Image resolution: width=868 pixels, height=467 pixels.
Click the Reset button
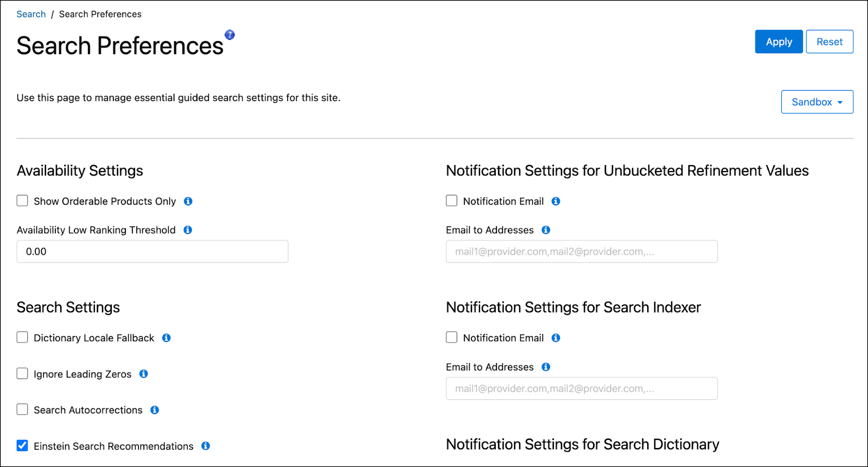[829, 42]
